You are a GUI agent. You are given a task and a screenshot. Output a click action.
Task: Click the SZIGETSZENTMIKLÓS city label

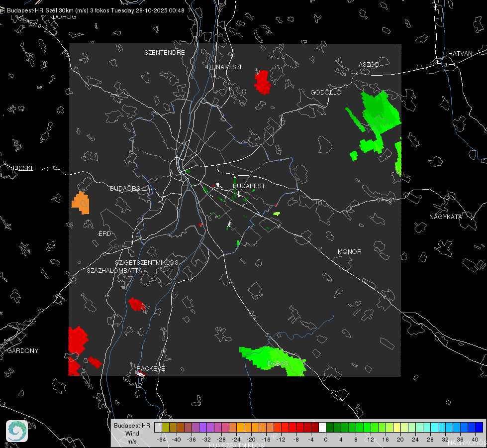coord(147,262)
